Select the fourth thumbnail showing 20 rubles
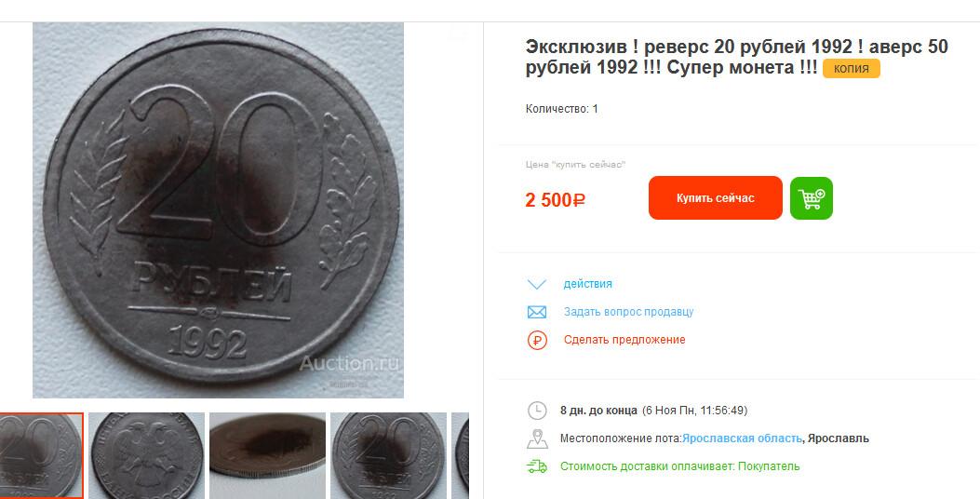Image resolution: width=980 pixels, height=499 pixels. (388, 456)
